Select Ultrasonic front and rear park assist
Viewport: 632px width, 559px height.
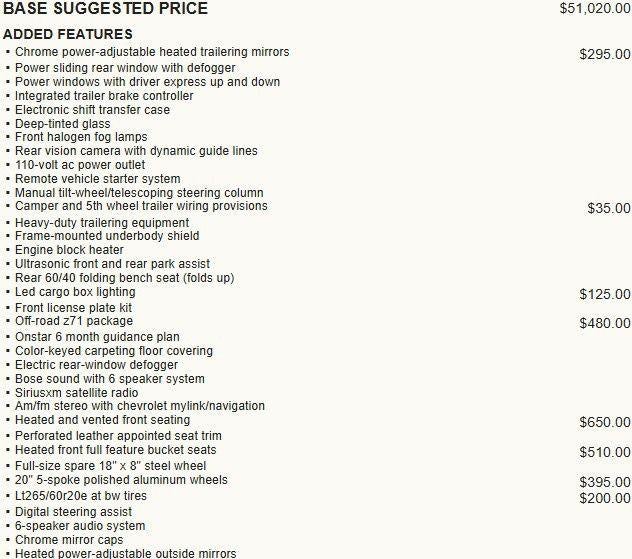[112, 264]
